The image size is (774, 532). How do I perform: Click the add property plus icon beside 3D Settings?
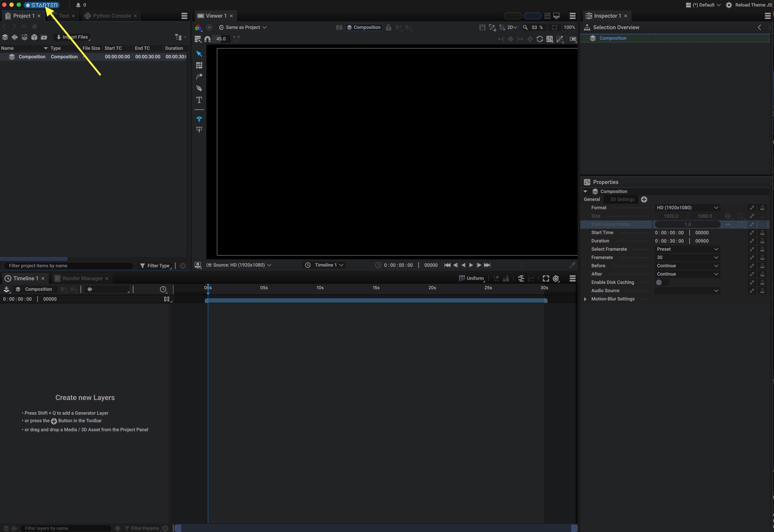coord(644,199)
